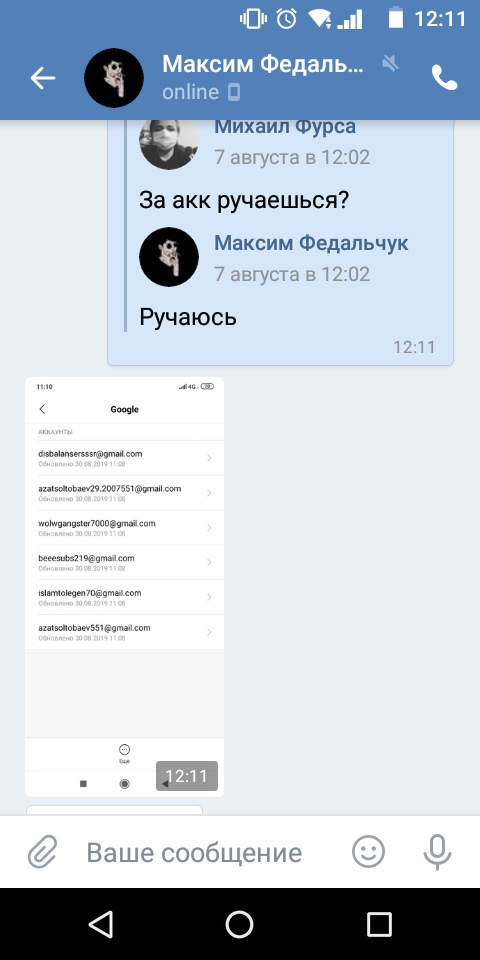480x960 pixels.
Task: Open the Google accounts screenshot image
Action: tap(124, 587)
